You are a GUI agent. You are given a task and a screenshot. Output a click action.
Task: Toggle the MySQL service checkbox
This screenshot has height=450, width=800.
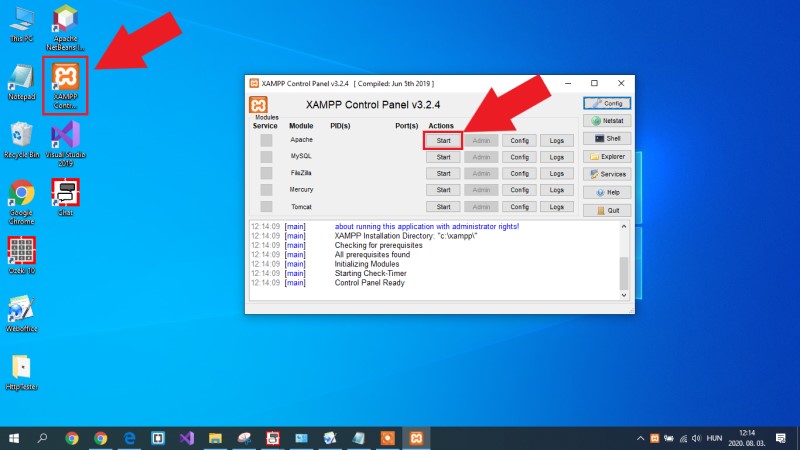click(x=266, y=157)
